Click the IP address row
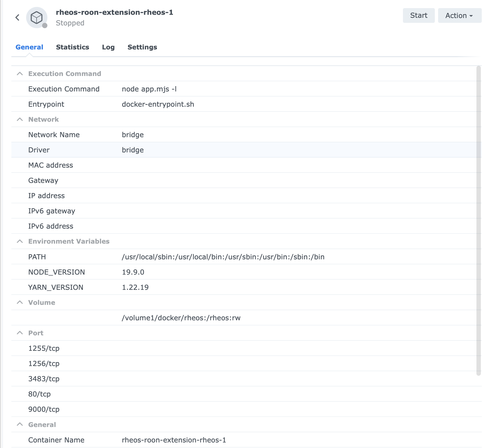The width and height of the screenshot is (485, 448). pyautogui.click(x=246, y=196)
